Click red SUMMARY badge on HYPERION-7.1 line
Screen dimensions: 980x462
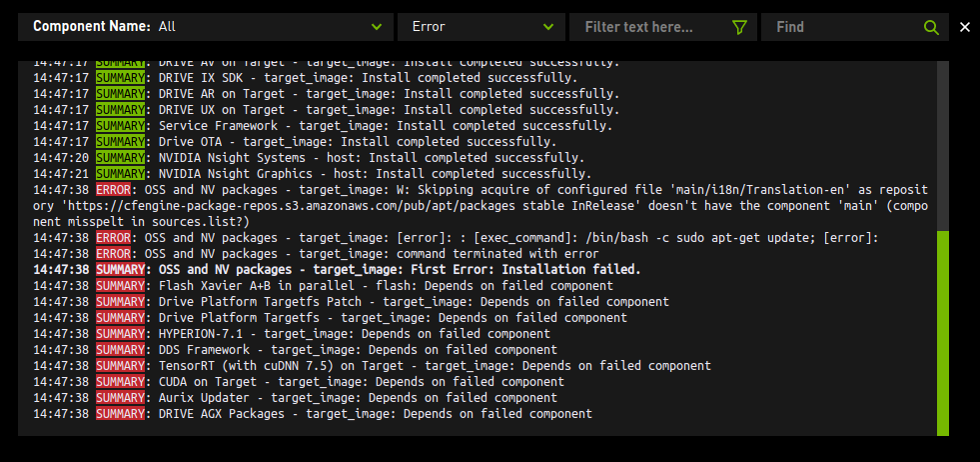pyautogui.click(x=121, y=334)
